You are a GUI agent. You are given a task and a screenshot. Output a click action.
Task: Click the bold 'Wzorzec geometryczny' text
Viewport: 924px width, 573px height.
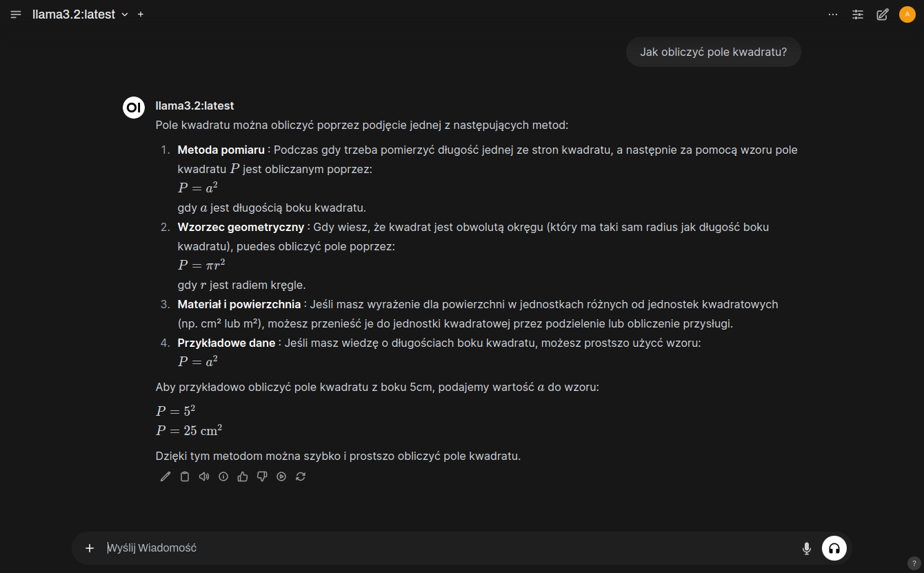pos(241,227)
